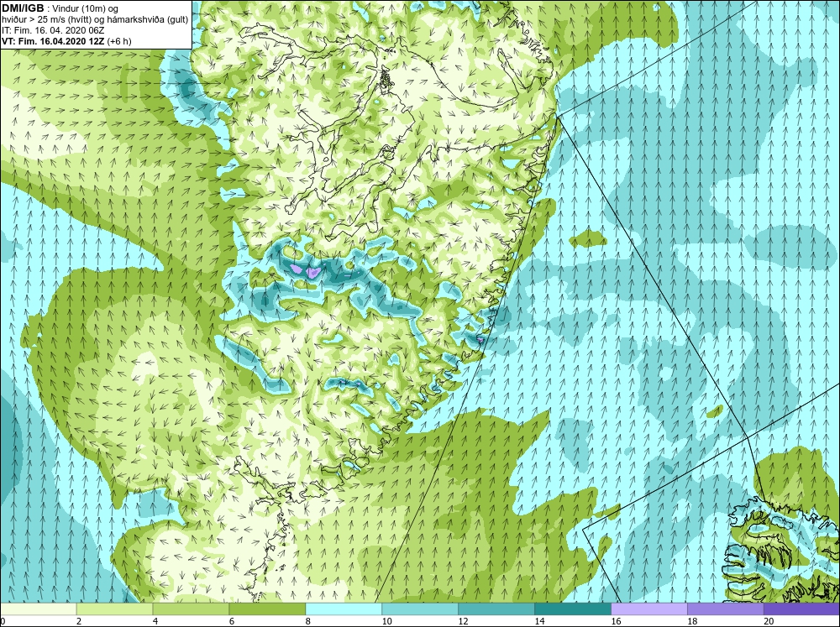Screen dimensions: 840x627
Task: Click the legend label '4'
Action: pyautogui.click(x=155, y=621)
